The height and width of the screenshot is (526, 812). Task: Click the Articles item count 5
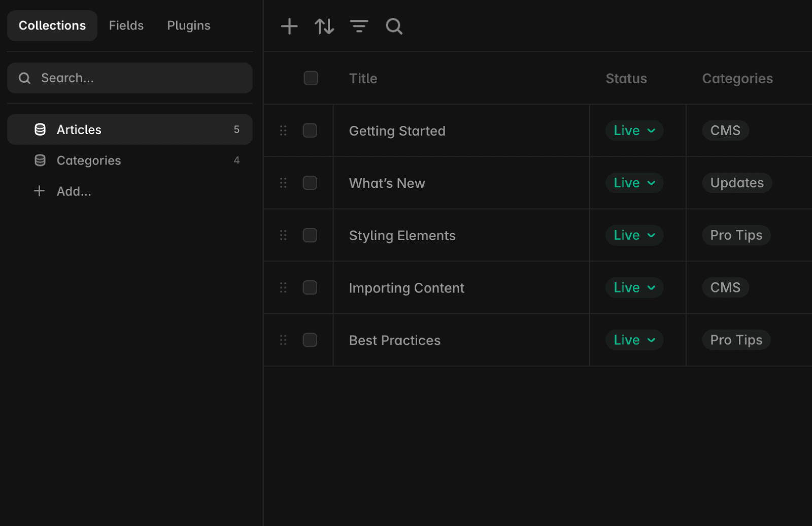click(236, 129)
